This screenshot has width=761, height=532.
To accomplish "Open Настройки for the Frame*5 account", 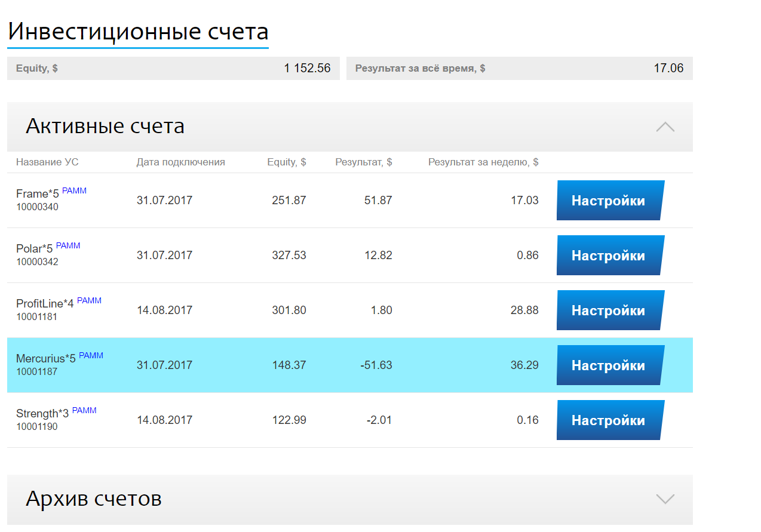I will point(610,201).
